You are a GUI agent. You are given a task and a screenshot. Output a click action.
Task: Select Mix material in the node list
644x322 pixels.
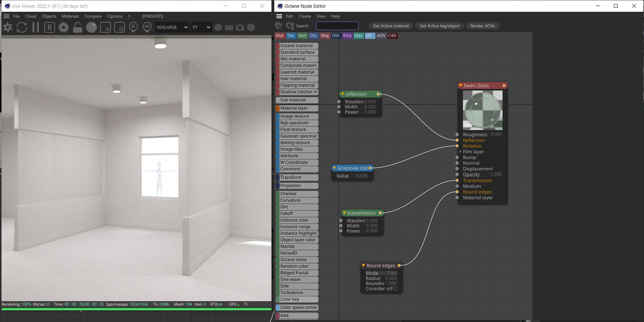tap(297, 59)
